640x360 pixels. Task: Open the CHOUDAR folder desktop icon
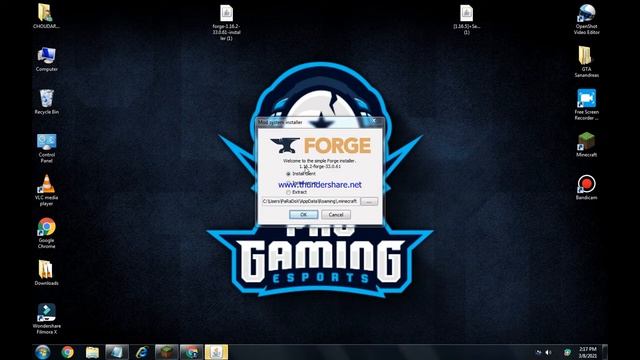pos(46,16)
